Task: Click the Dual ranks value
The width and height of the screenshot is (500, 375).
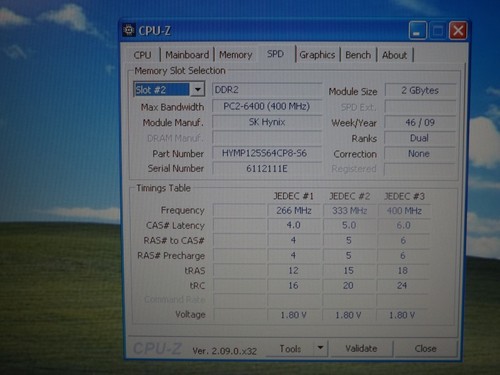Action: (420, 138)
